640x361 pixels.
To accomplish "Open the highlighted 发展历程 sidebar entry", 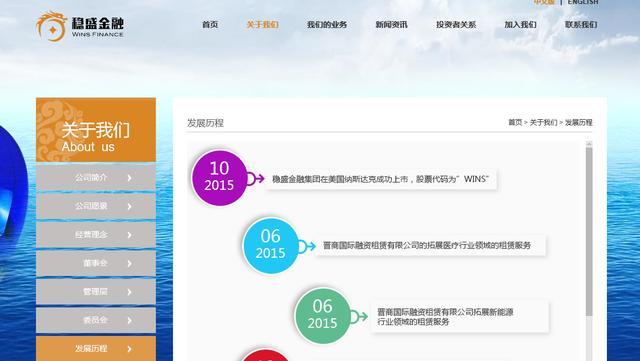I will tap(96, 348).
